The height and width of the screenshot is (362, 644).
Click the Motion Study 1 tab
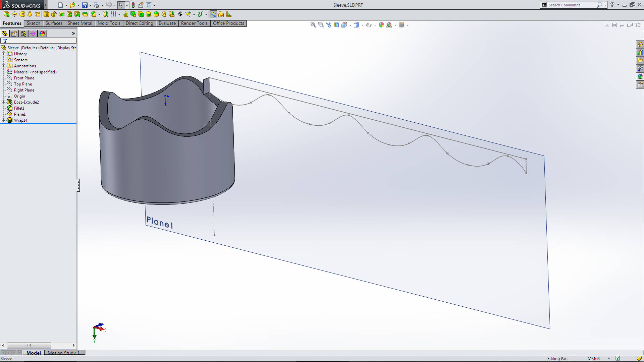[x=63, y=353]
